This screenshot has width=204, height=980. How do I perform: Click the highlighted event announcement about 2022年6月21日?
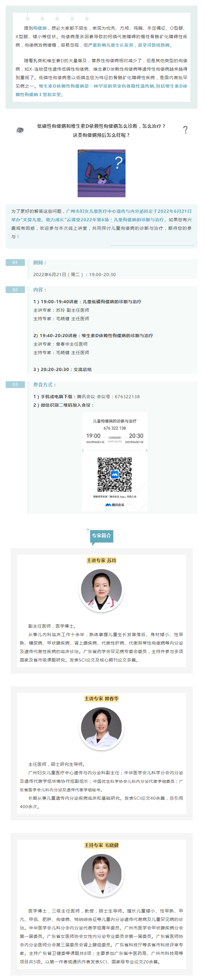[101, 215]
